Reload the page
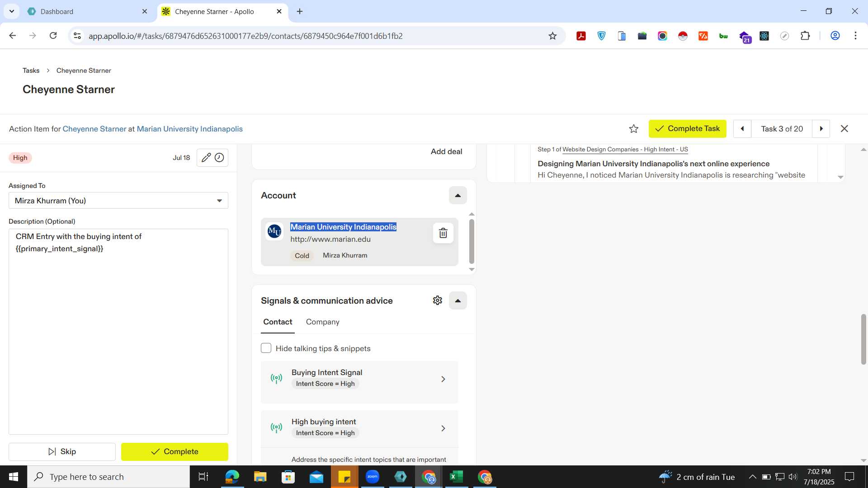Screen dimensions: 868x488 [x=53, y=36]
